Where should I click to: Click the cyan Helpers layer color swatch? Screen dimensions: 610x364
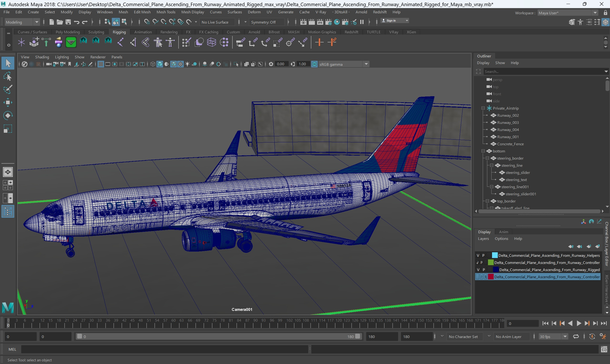495,255
